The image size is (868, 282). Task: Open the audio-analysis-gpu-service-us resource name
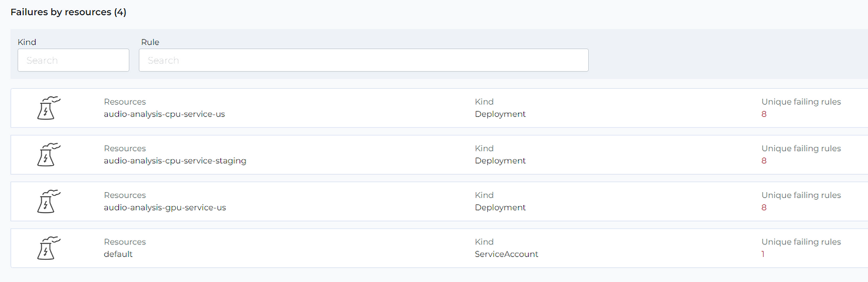click(x=165, y=207)
